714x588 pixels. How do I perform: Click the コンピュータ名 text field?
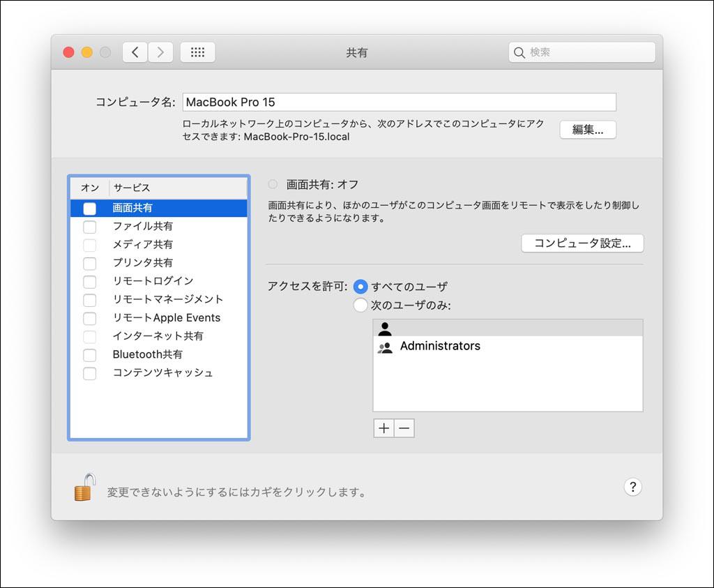(x=400, y=102)
